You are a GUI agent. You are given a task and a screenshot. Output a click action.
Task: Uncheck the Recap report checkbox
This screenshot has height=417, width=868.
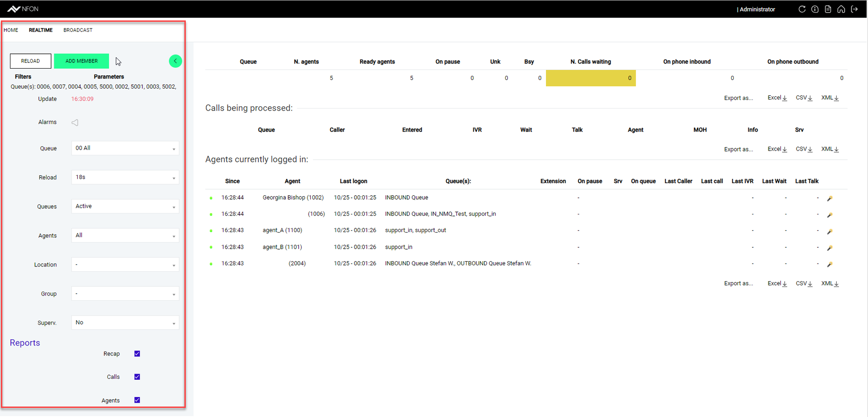(x=137, y=354)
